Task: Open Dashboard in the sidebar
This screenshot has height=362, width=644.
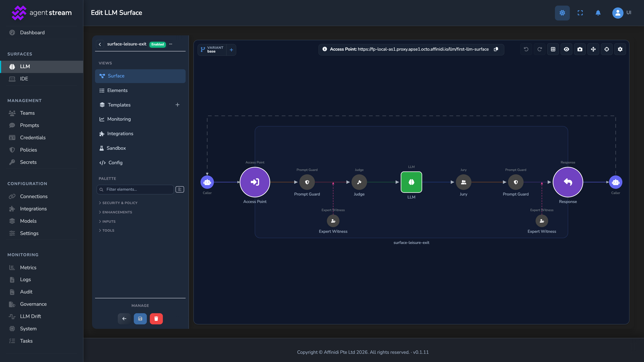Action: (x=42, y=33)
